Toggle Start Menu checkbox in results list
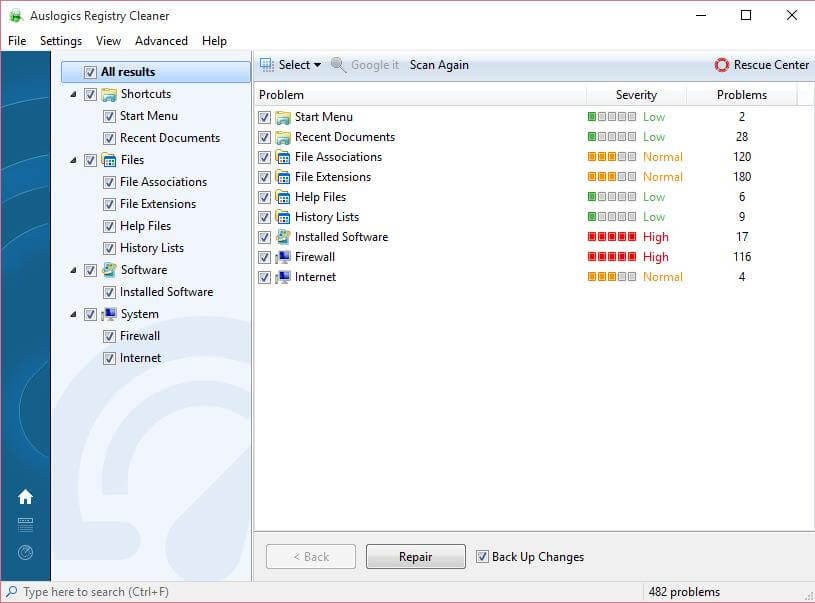 (264, 117)
